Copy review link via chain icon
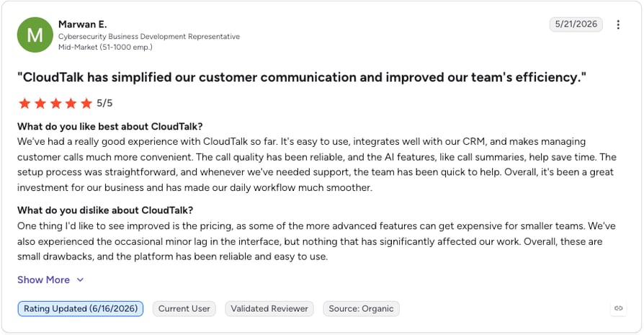The height and width of the screenshot is (335, 644). click(x=619, y=308)
